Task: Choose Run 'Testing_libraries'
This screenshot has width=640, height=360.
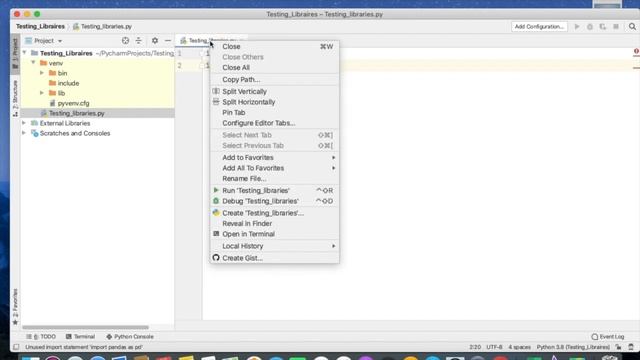Action: [275, 191]
